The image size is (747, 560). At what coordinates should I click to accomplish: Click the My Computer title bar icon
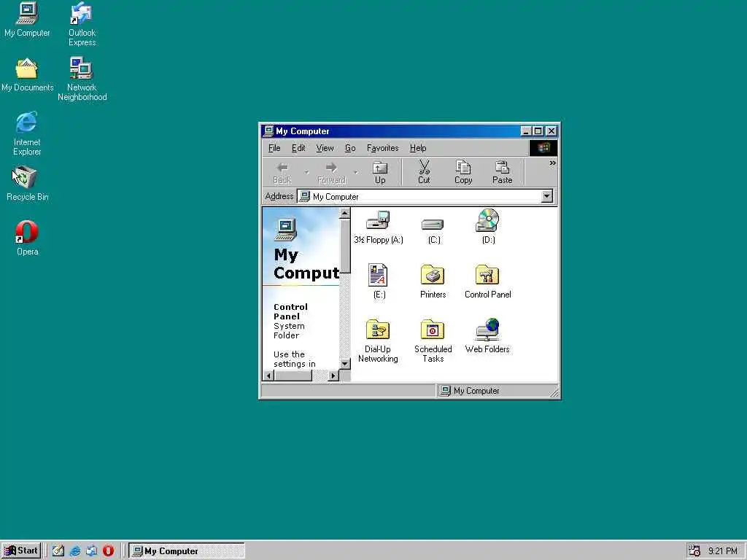[x=268, y=131]
